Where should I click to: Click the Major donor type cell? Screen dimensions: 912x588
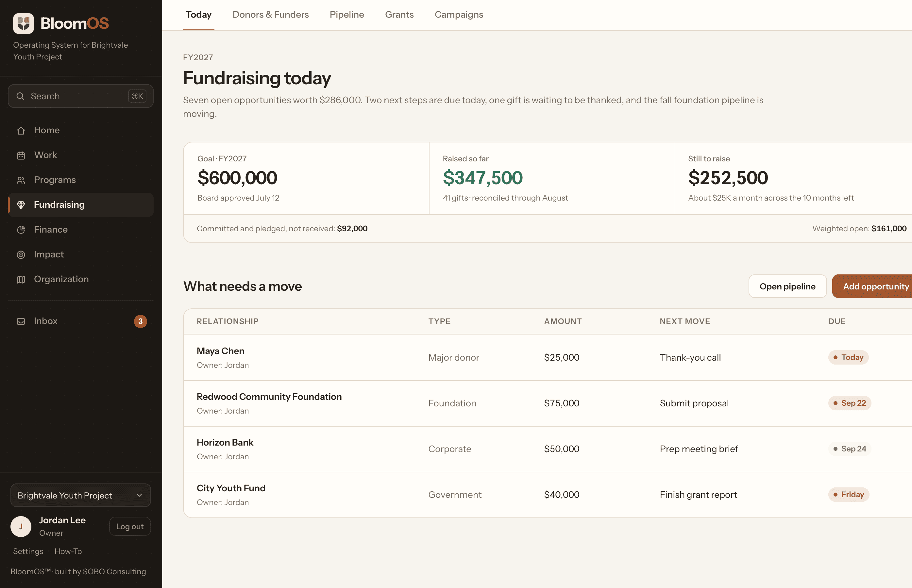tap(453, 358)
